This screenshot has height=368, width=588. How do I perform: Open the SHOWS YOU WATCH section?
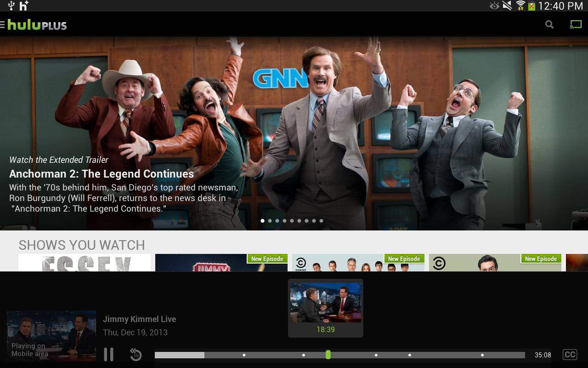82,245
